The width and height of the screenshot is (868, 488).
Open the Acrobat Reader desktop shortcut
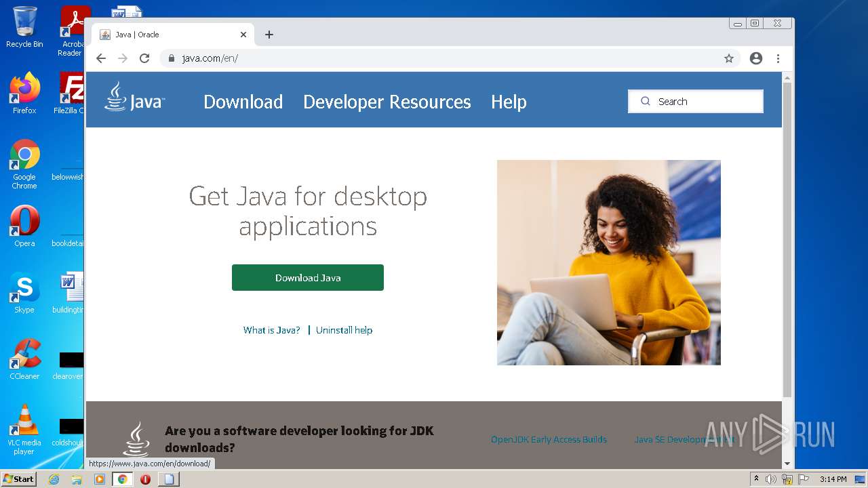click(72, 31)
